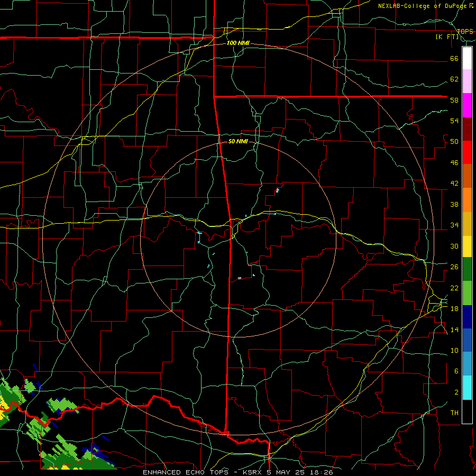
Task: Click the legend value "34"
Action: point(454,225)
